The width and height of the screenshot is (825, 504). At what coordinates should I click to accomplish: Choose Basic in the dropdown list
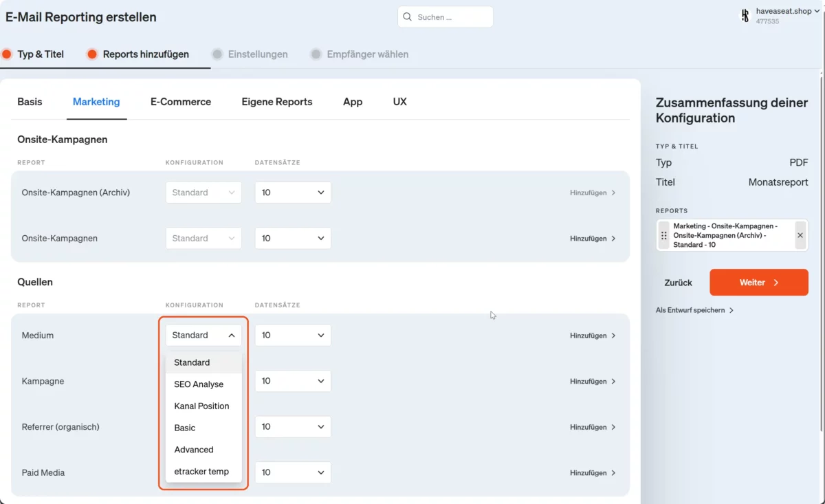[203, 428]
